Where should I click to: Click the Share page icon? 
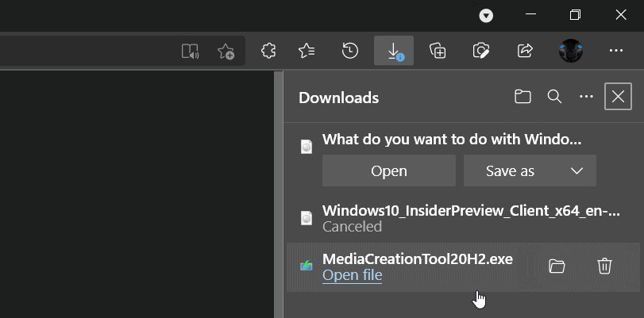[x=525, y=51]
